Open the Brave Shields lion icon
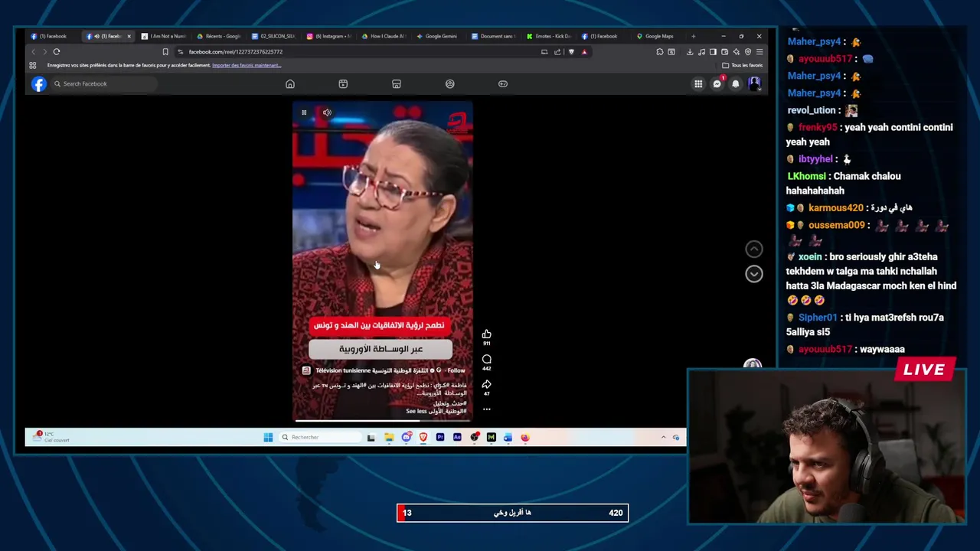Image resolution: width=980 pixels, height=551 pixels. pyautogui.click(x=571, y=52)
